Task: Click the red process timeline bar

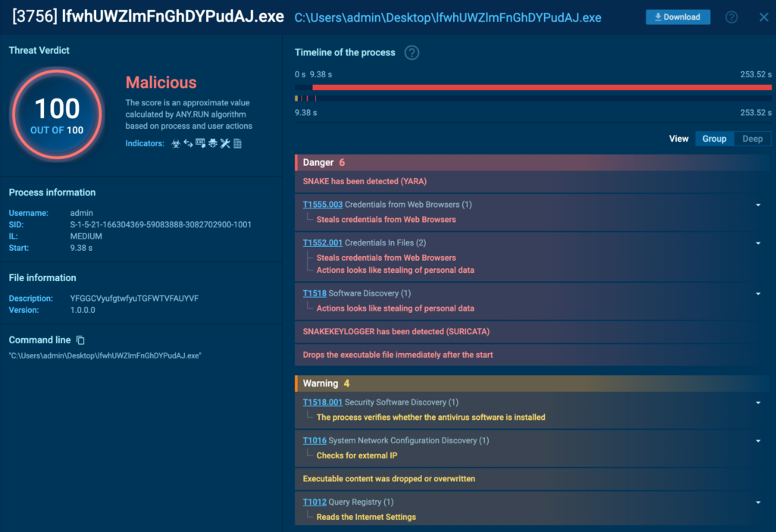Action: pyautogui.click(x=541, y=88)
